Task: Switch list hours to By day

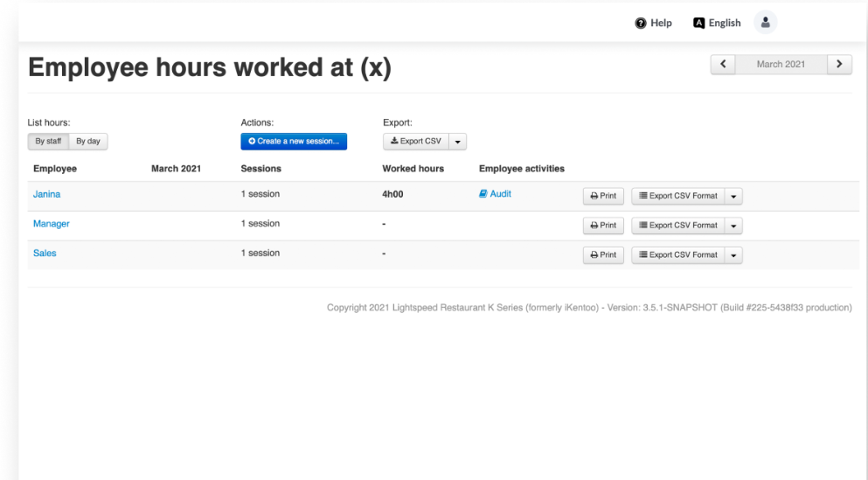Action: (87, 142)
